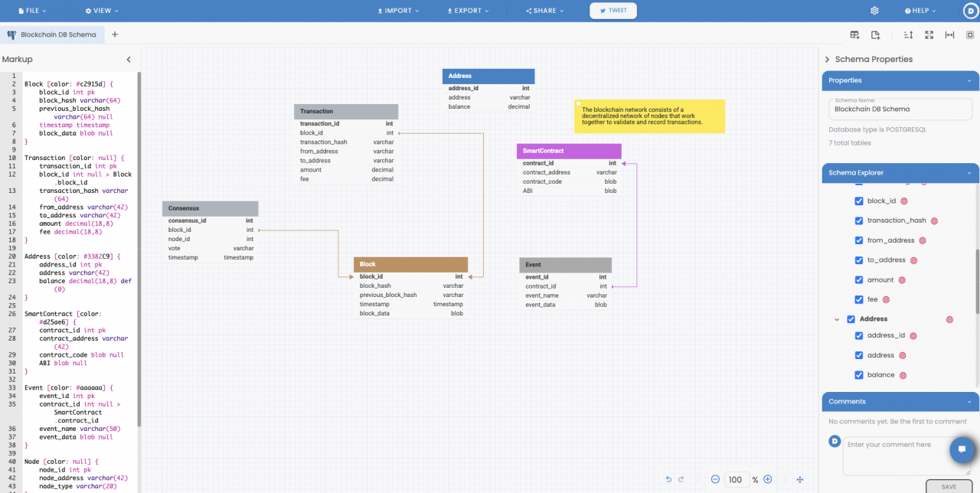Collapse the Markup panel
The width and height of the screenshot is (980, 493).
[128, 59]
